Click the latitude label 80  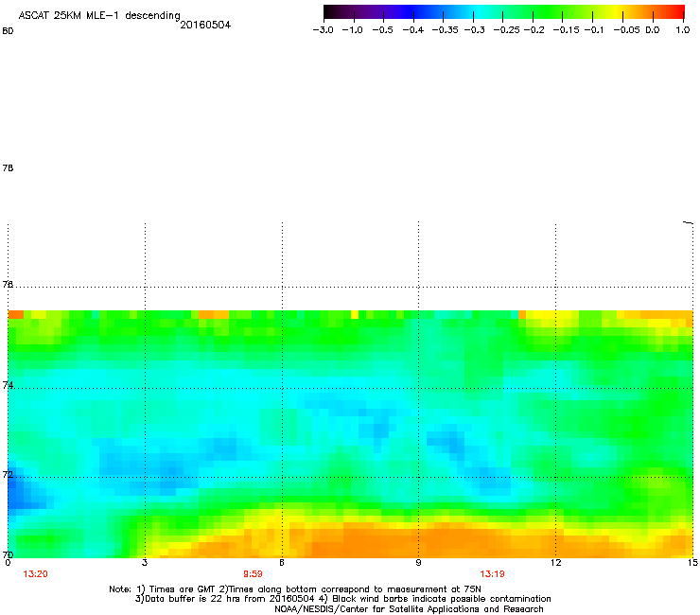click(8, 31)
